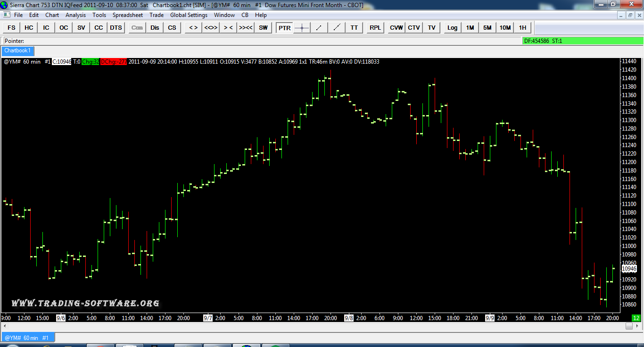Switch chart to 5M timeframe

coord(487,28)
